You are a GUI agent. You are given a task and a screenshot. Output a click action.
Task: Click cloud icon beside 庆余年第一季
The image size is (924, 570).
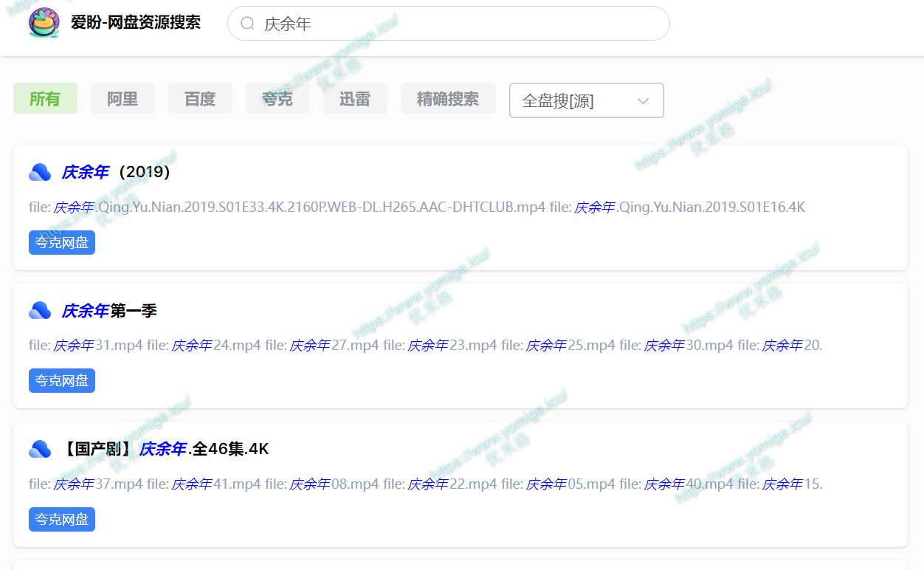coord(40,311)
